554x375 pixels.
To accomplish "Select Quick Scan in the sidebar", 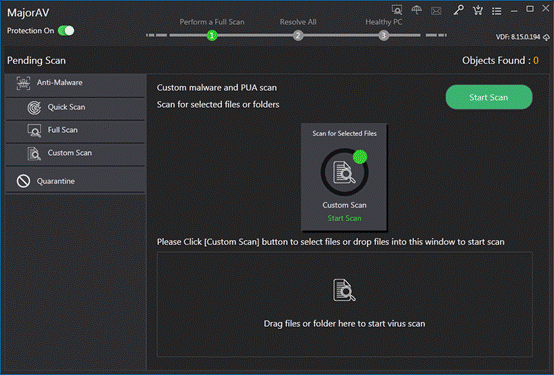I will pos(75,109).
